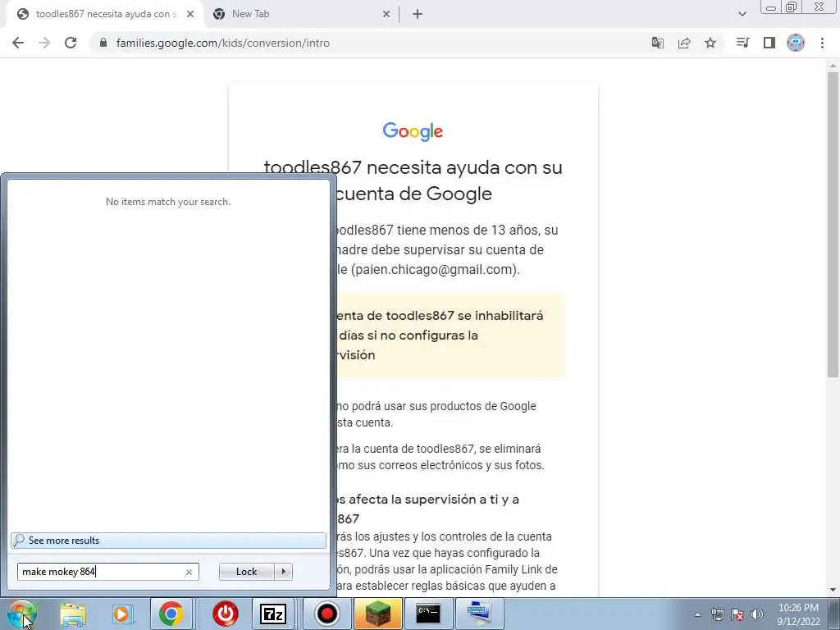Open the media controls icon
840x630 pixels.
(742, 43)
